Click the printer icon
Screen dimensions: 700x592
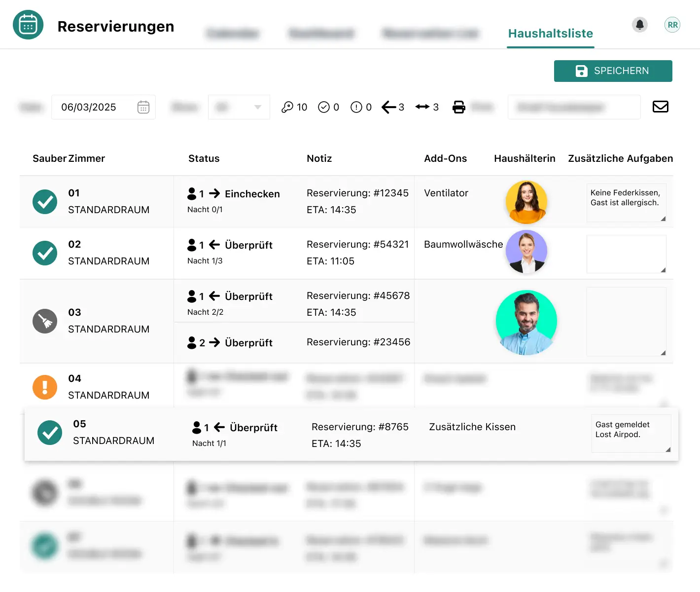click(458, 107)
